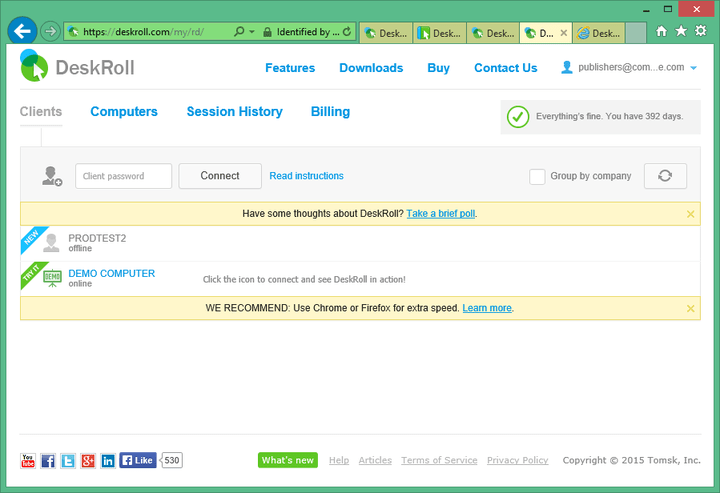Open the Help footer link
The width and height of the screenshot is (720, 493).
[x=339, y=460]
